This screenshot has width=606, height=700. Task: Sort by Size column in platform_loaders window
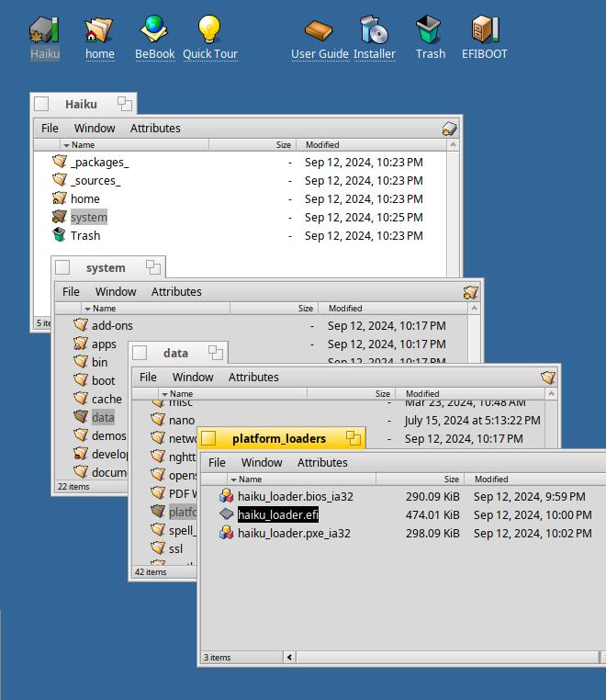point(420,479)
